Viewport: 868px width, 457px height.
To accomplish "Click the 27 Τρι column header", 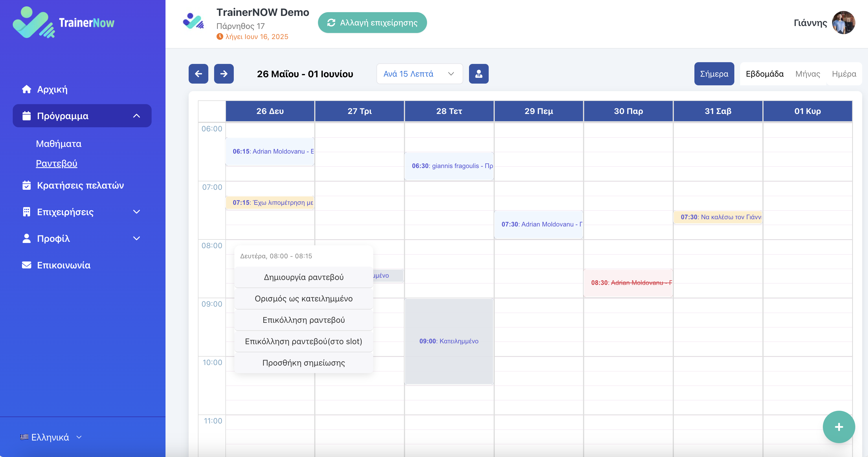I will pos(360,111).
